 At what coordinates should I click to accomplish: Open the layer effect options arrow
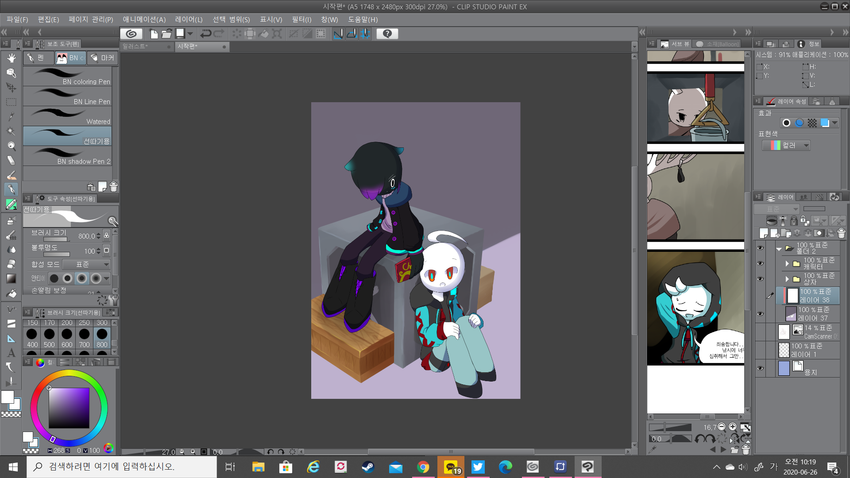tap(835, 123)
